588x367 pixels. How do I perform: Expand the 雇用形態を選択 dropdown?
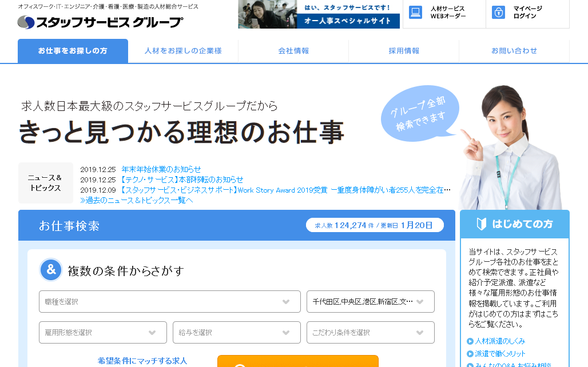[x=102, y=333]
